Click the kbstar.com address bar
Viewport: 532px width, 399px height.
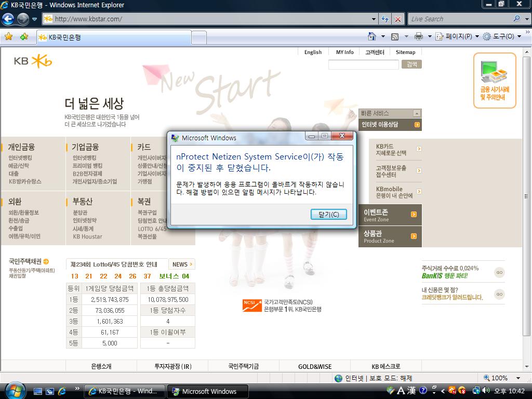(x=210, y=19)
